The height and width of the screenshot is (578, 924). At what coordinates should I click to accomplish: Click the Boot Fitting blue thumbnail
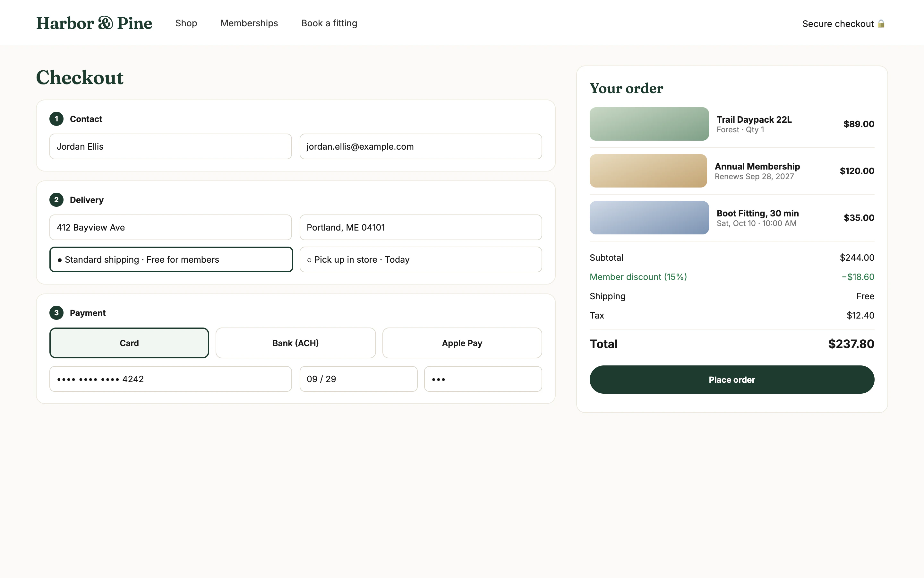[649, 217]
